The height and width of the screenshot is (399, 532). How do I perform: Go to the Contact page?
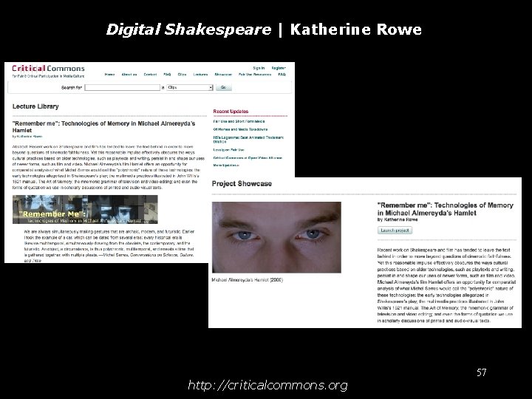[x=150, y=75]
